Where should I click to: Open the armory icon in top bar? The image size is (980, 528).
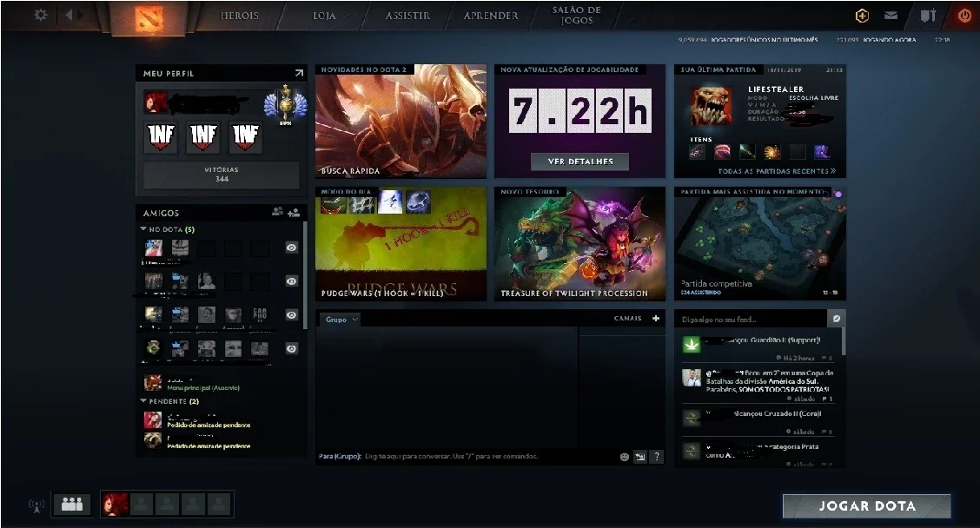[x=928, y=16]
